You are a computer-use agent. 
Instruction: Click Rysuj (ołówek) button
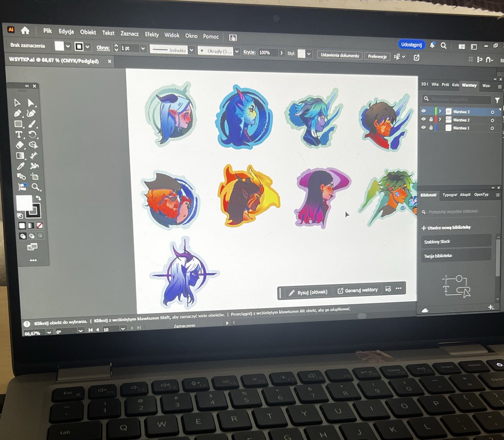tap(308, 292)
